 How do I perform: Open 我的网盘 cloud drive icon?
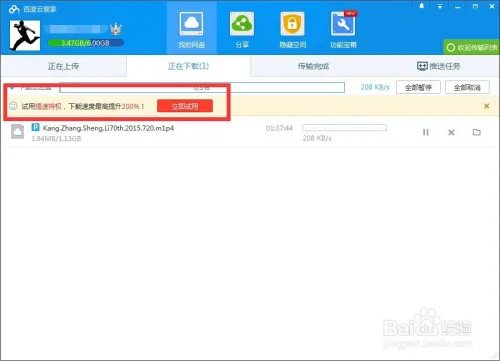pos(191,24)
